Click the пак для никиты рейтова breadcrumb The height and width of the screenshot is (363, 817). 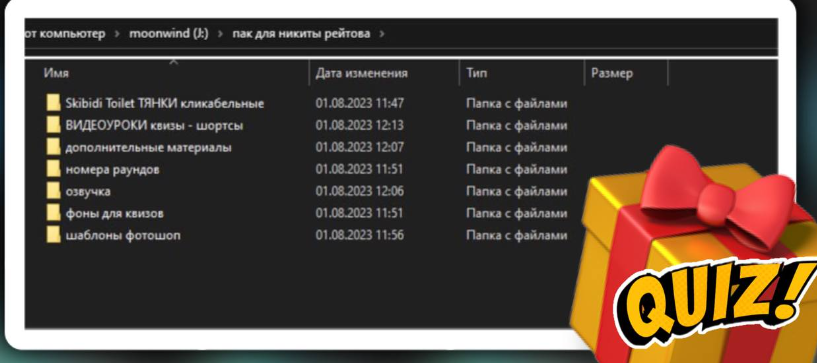tap(301, 34)
